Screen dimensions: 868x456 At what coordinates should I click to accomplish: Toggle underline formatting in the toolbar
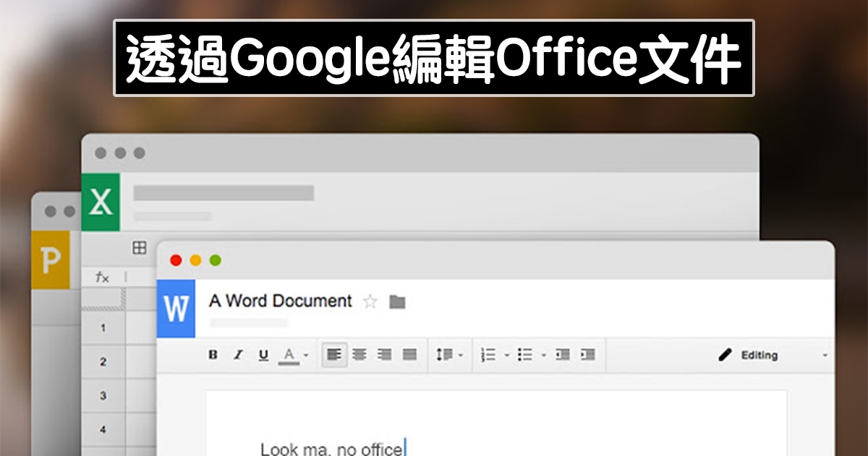tap(263, 355)
